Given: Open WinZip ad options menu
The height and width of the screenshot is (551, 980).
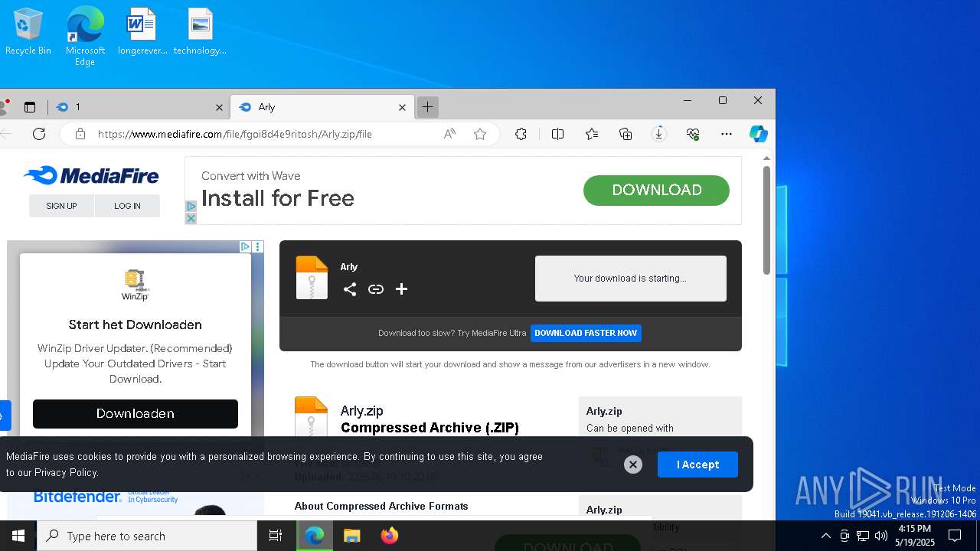Looking at the screenshot, I should tap(257, 246).
